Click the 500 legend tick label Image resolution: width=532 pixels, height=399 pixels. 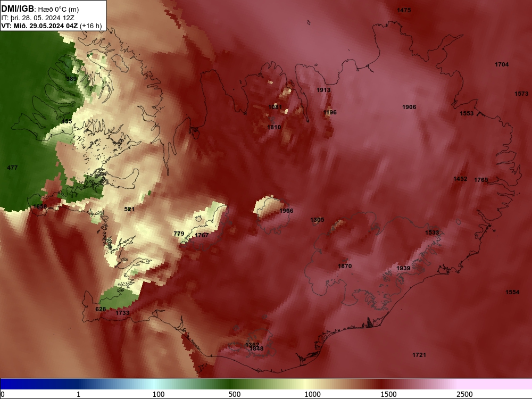[x=235, y=394]
